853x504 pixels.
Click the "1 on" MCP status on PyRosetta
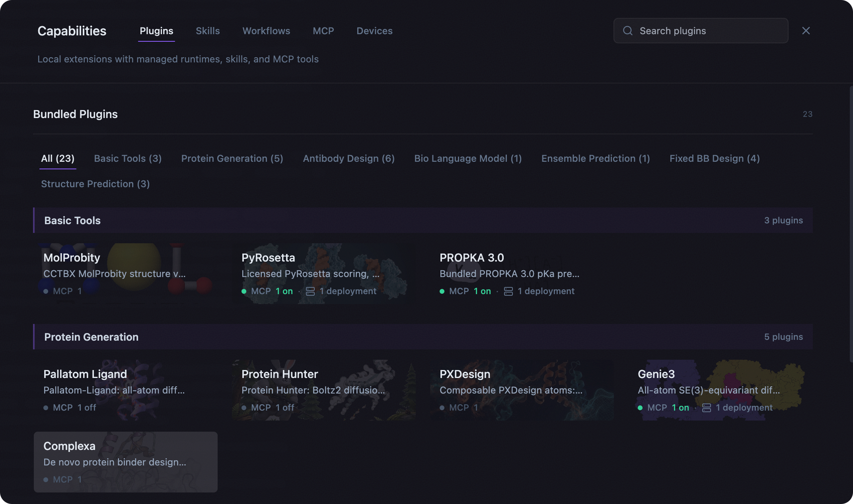[284, 291]
